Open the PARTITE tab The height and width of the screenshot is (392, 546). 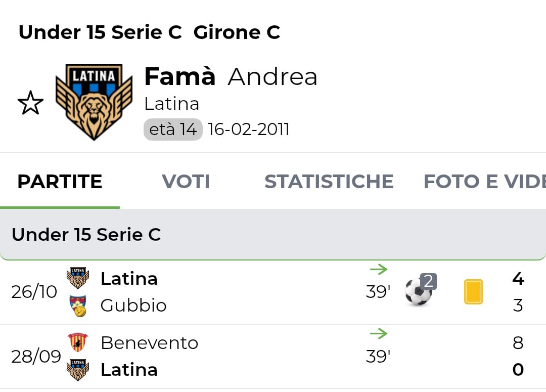tap(60, 182)
